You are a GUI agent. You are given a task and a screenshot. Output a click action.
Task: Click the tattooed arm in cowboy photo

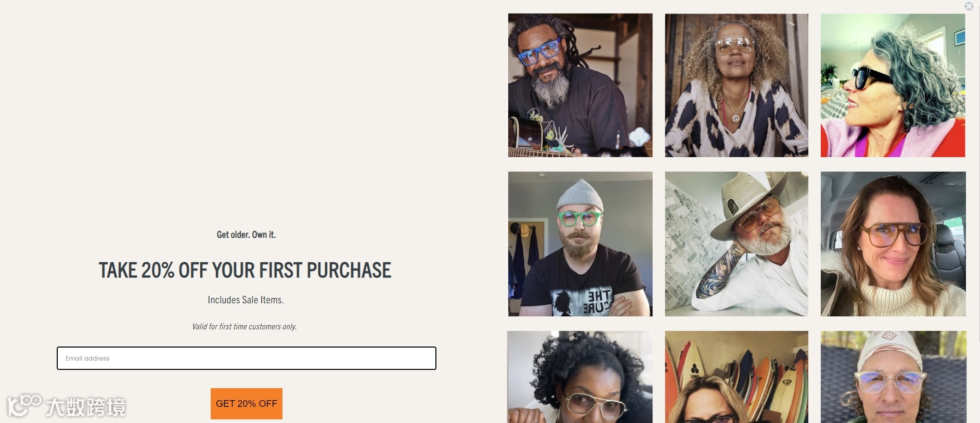(720, 272)
